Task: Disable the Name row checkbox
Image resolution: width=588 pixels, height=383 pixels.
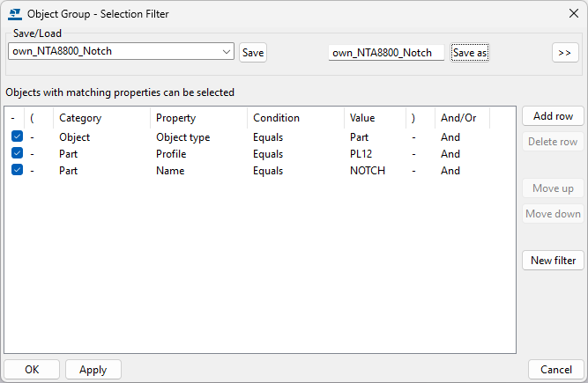Action: point(18,171)
